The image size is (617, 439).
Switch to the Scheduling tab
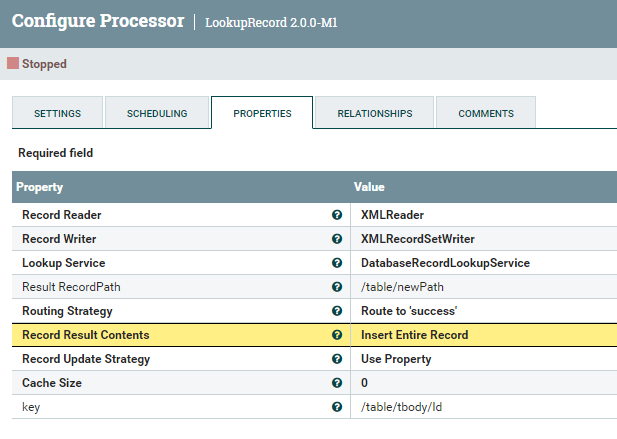tap(157, 113)
